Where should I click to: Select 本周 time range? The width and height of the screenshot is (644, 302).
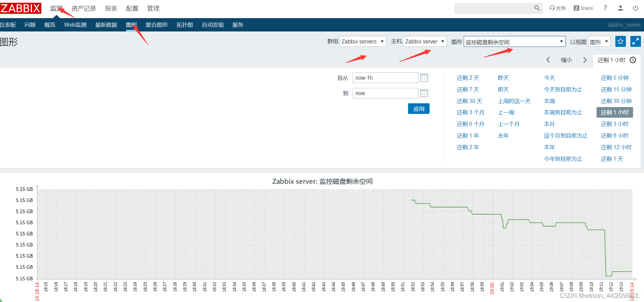pyautogui.click(x=549, y=101)
